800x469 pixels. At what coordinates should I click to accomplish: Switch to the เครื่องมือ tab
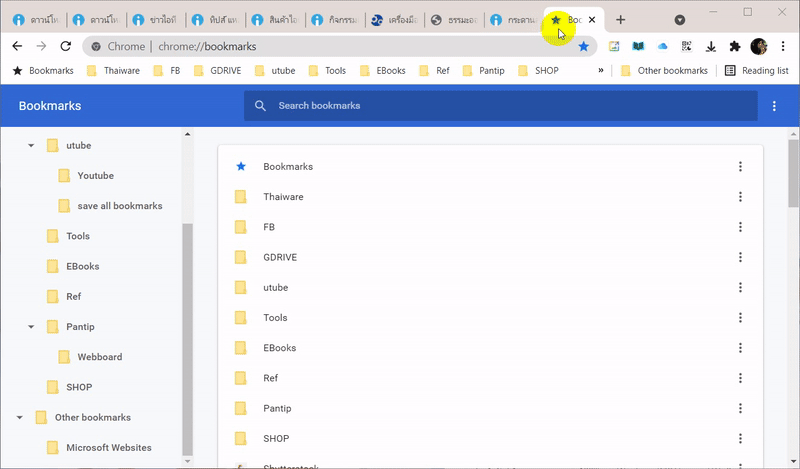pyautogui.click(x=395, y=20)
